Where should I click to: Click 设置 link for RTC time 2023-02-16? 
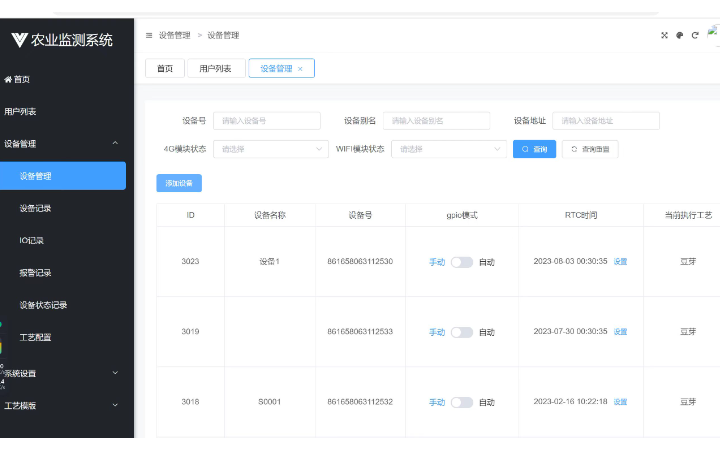tap(620, 402)
